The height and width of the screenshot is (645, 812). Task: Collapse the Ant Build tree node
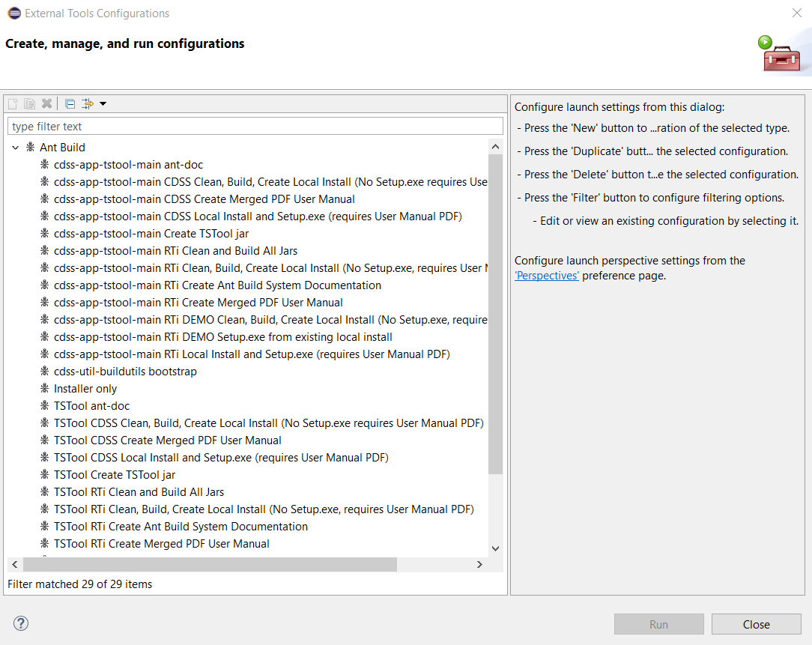point(16,148)
